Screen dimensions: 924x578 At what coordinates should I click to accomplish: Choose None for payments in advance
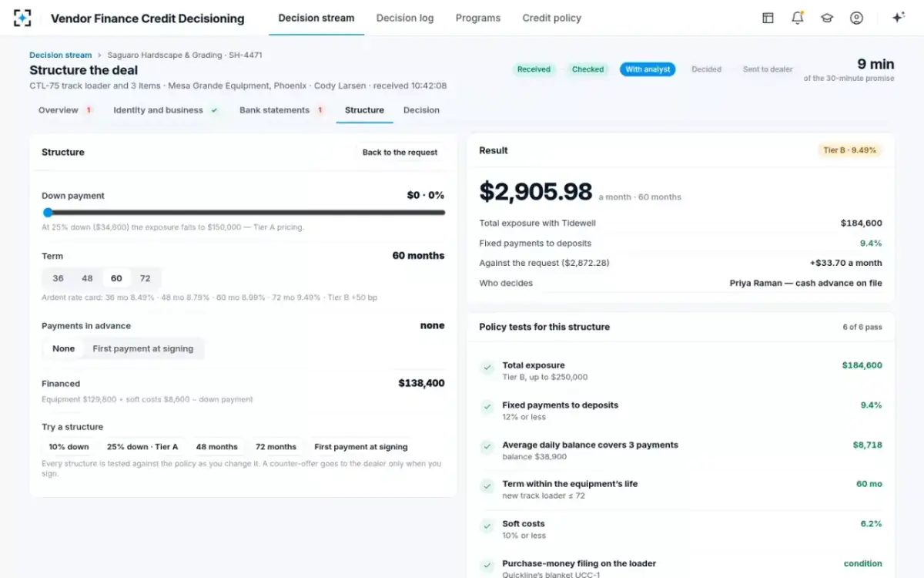point(63,348)
